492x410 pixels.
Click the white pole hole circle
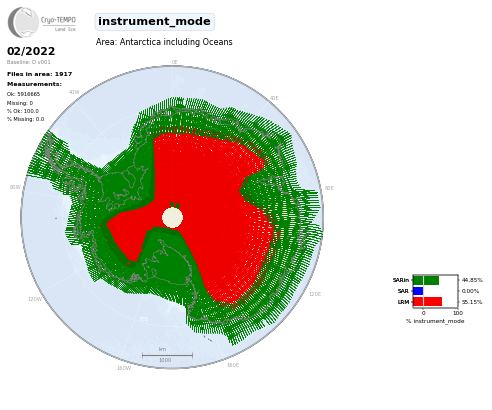tap(172, 218)
